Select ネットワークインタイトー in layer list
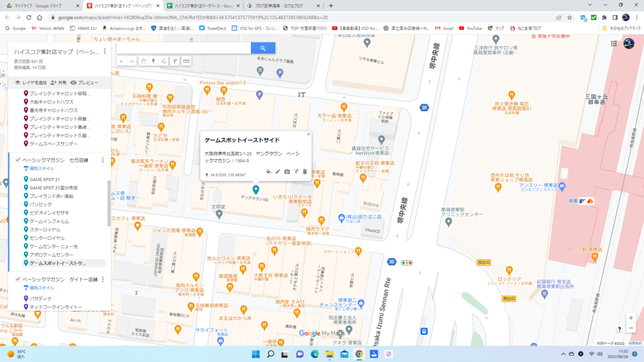Viewport: 644px width, 362px height. point(55,307)
